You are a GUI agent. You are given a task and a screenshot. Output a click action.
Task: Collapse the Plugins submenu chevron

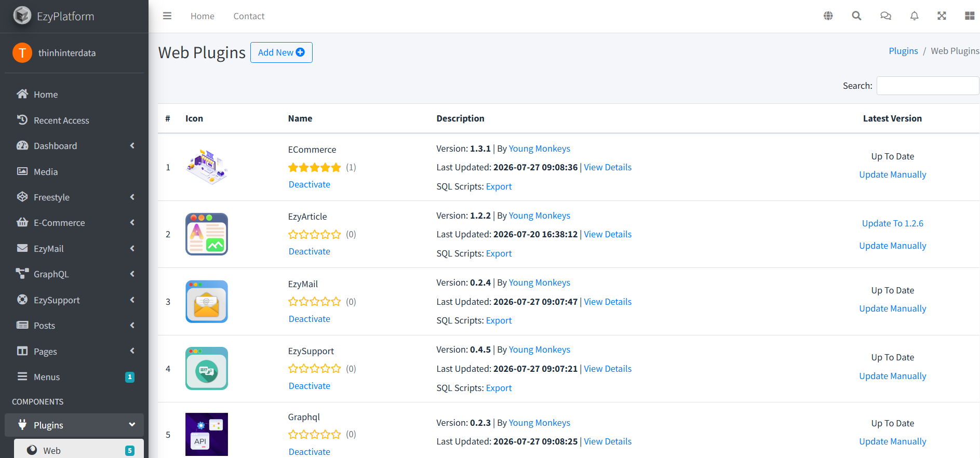tap(132, 425)
